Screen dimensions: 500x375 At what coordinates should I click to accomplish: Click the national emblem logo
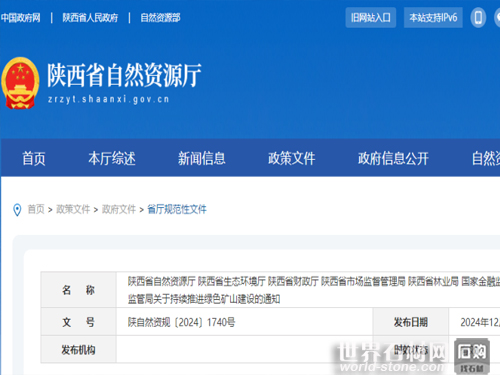[x=20, y=83]
